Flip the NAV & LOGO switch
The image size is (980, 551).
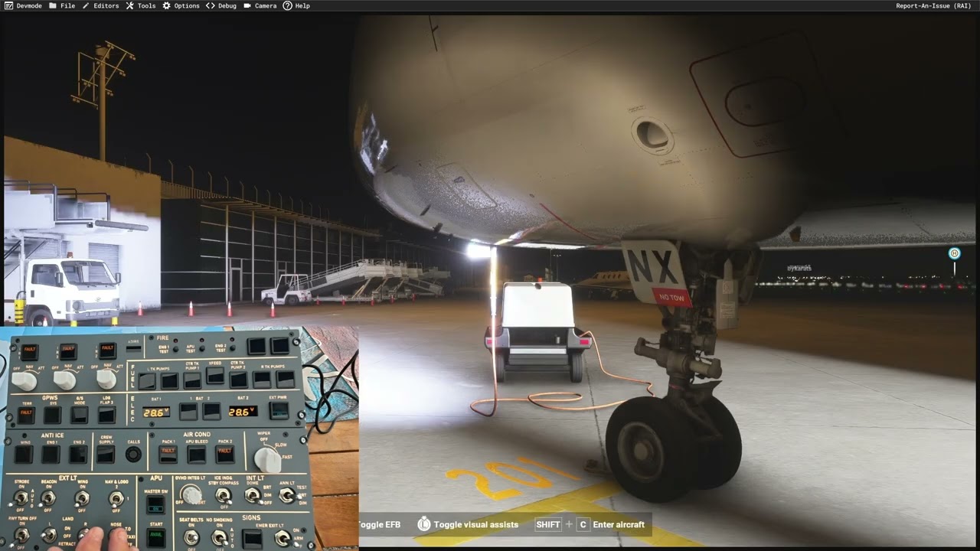(116, 498)
